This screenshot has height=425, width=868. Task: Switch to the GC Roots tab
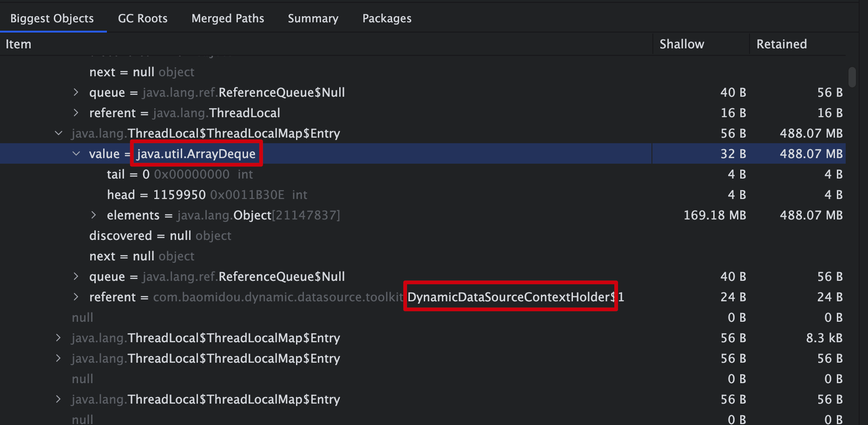coord(143,18)
